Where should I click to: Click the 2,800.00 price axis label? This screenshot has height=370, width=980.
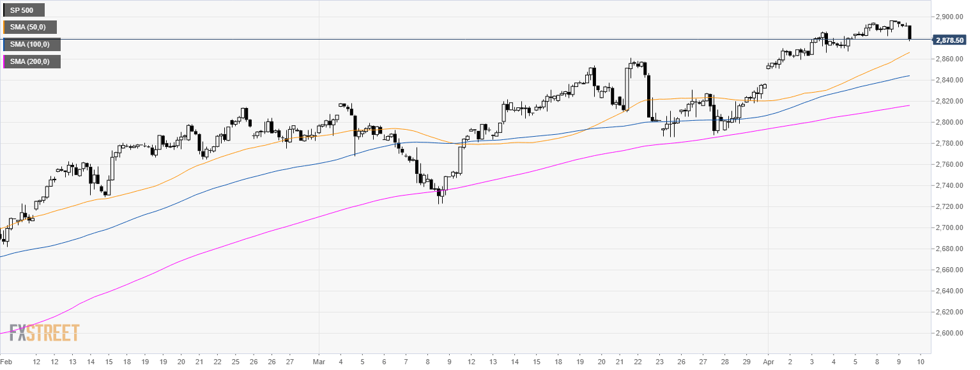point(950,122)
